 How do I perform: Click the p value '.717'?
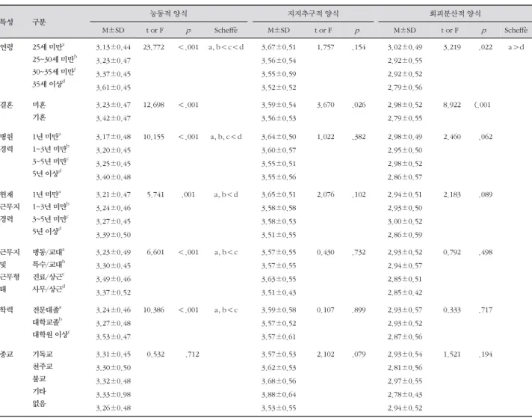[486, 310]
